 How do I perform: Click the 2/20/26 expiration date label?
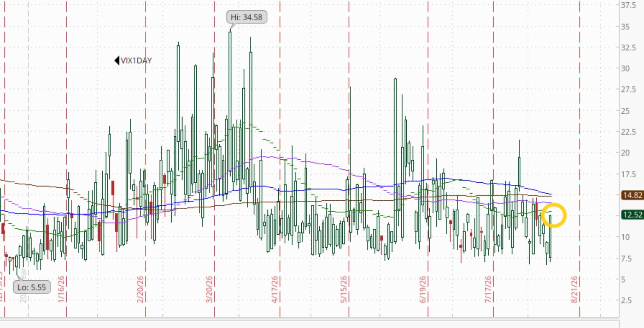(141, 289)
